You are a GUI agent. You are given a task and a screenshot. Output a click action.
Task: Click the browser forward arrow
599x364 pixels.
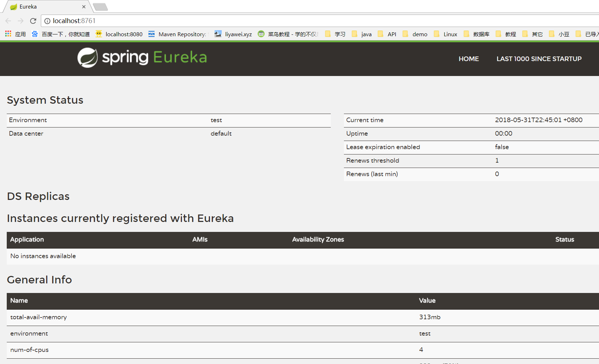(21, 21)
